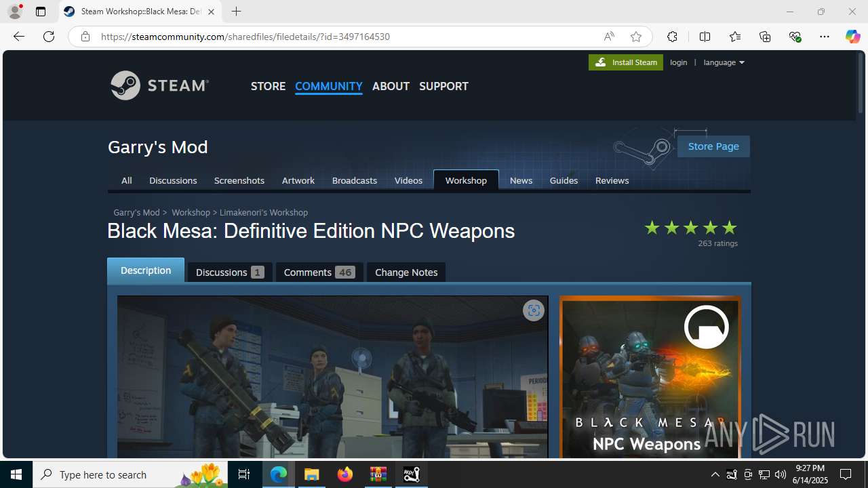Screen dimensions: 868x488
Task: Open Settings and more ellipsis
Action: pos(825,37)
